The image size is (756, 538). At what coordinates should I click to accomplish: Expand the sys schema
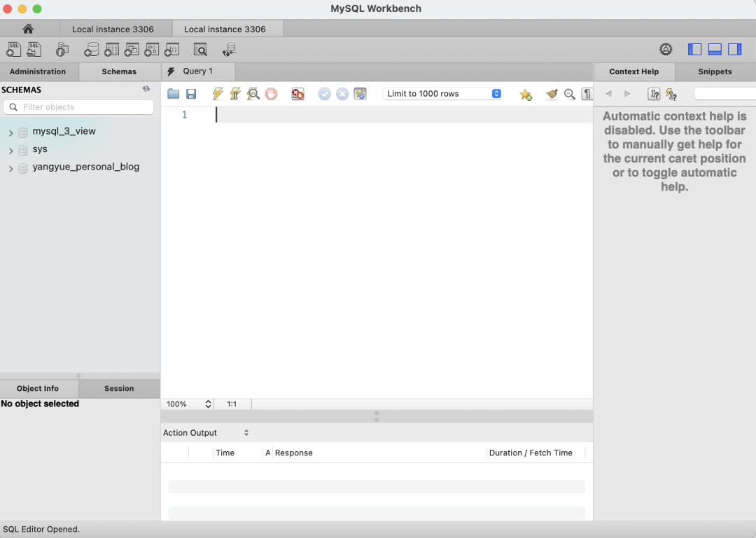click(x=10, y=151)
